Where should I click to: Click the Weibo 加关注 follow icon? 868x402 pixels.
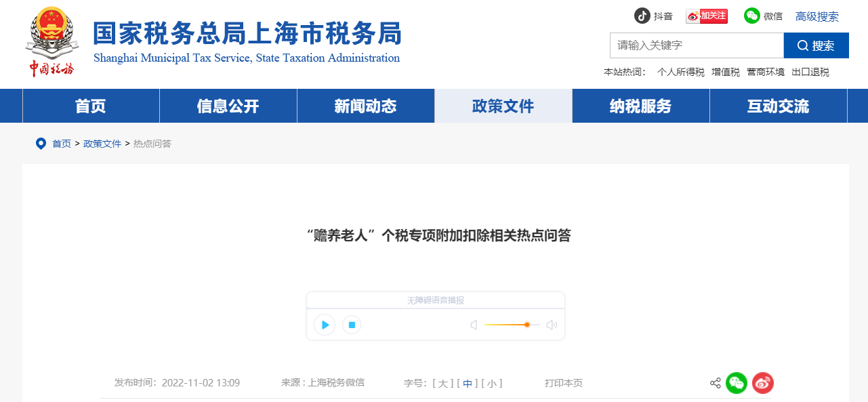point(706,15)
